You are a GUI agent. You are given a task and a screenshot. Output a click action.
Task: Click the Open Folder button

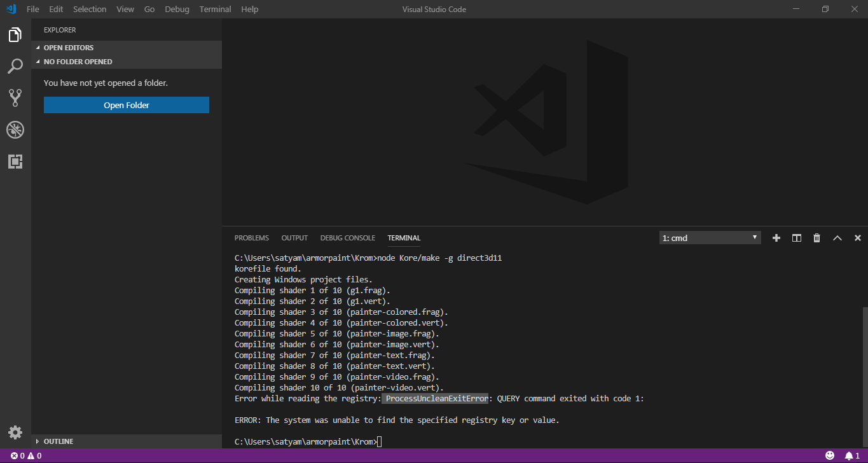pyautogui.click(x=126, y=104)
